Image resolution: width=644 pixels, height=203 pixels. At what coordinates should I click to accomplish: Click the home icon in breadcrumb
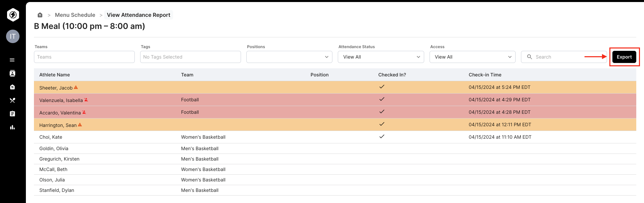coord(40,15)
